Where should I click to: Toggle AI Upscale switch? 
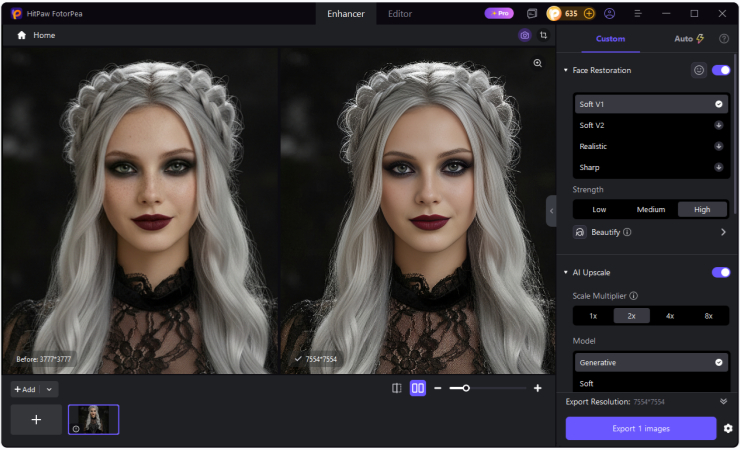point(721,272)
